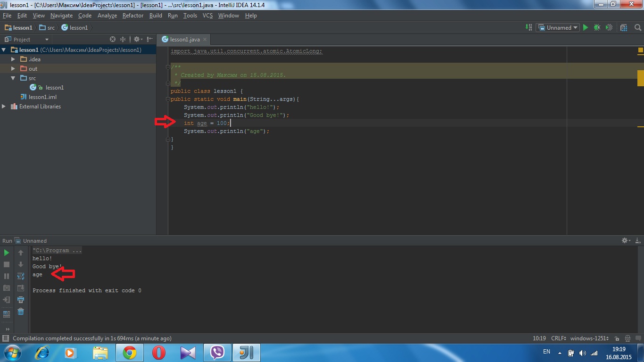Start debugging with the green bug icon
The image size is (644, 362).
(597, 28)
